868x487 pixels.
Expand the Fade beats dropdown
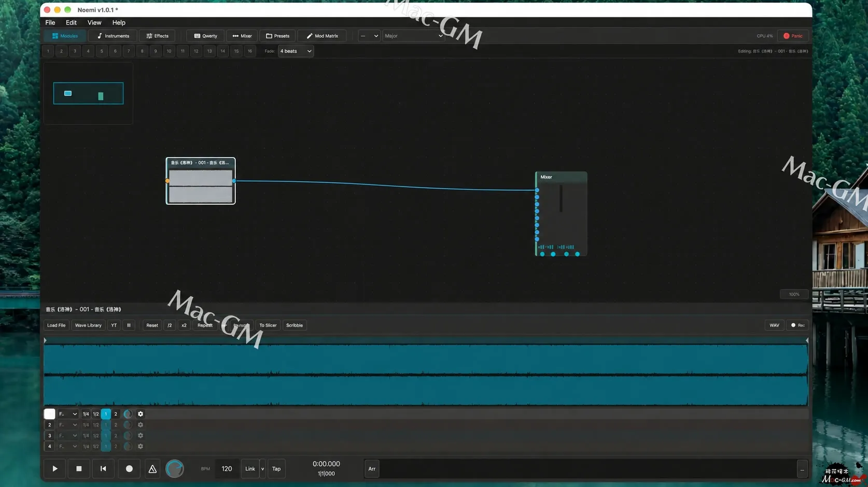point(296,51)
